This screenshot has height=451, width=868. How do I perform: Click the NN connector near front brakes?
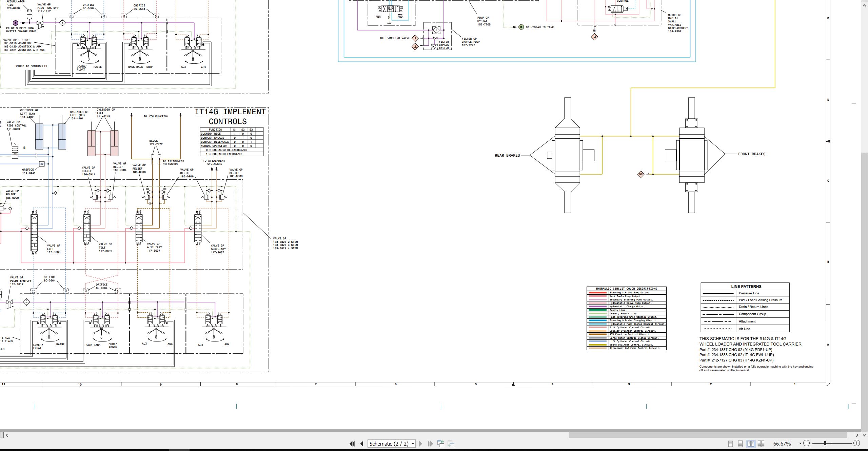(641, 174)
